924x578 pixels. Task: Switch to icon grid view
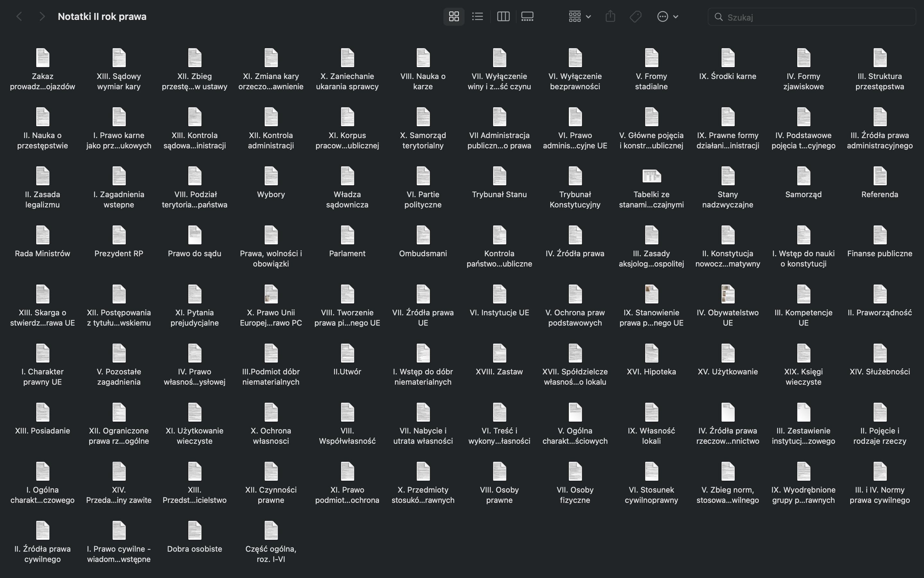454,16
